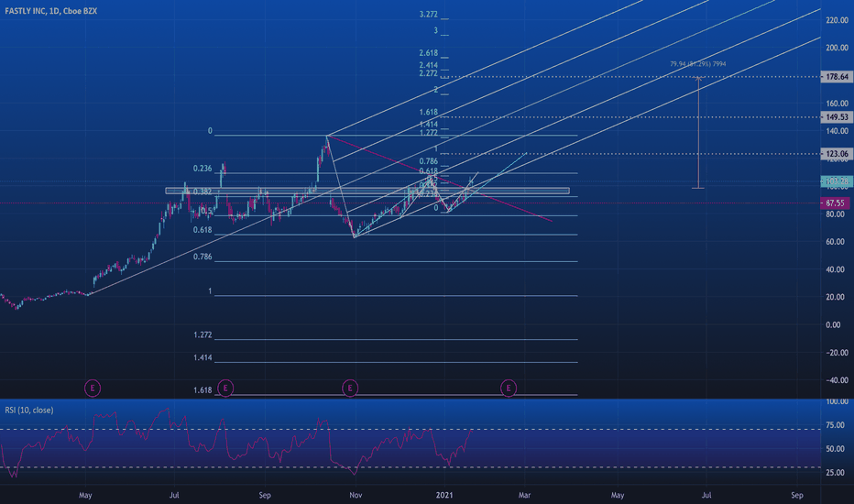Select the gray horizontal resistance zone rectangle
Screen dimensions: 854x504
point(367,192)
